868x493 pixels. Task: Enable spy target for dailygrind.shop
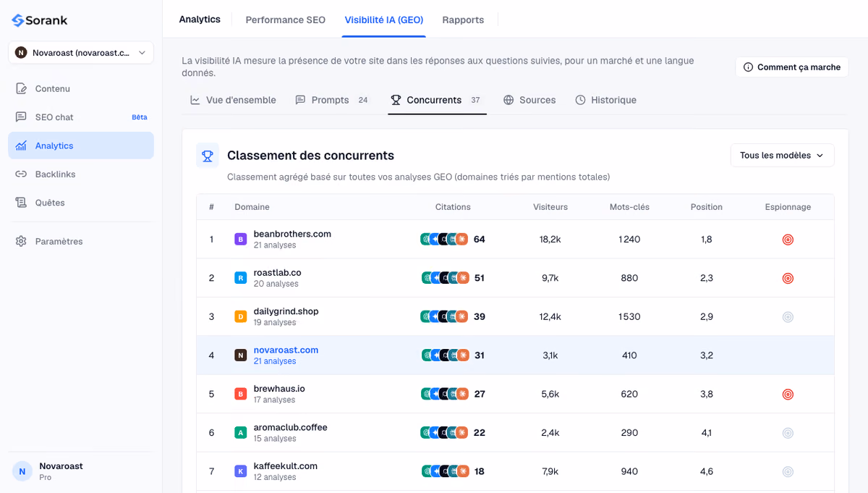788,317
